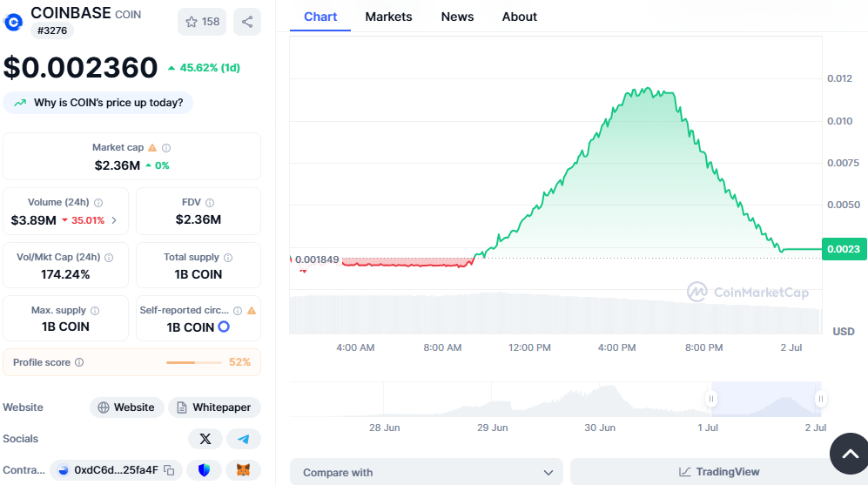Copy the contract address icon
Image resolution: width=868 pixels, height=485 pixels.
click(x=170, y=470)
